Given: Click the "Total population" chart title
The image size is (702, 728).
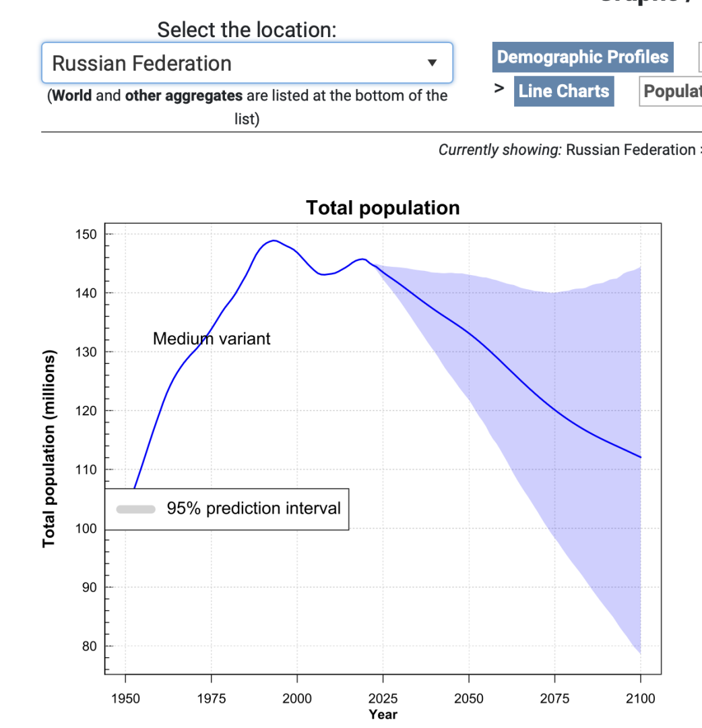Looking at the screenshot, I should point(383,208).
